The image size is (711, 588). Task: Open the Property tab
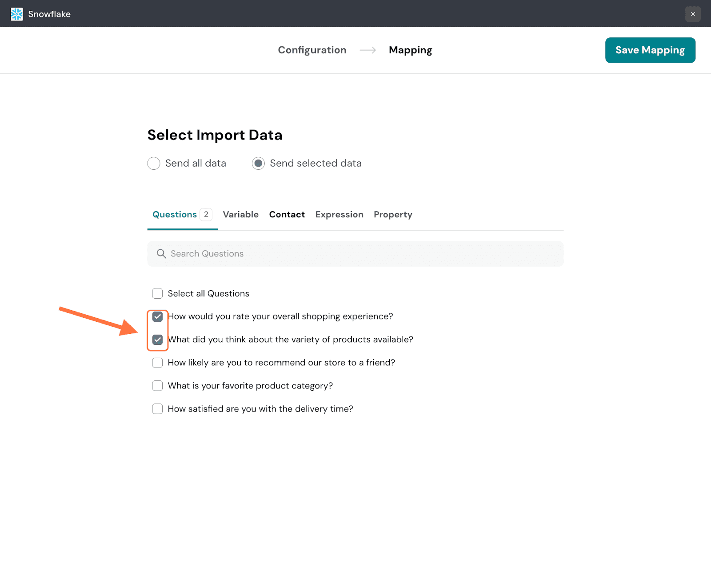(393, 215)
